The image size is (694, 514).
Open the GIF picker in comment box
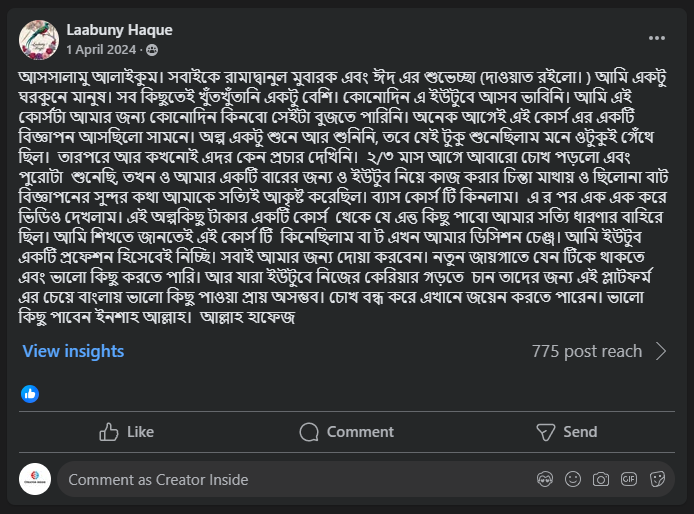(x=629, y=480)
